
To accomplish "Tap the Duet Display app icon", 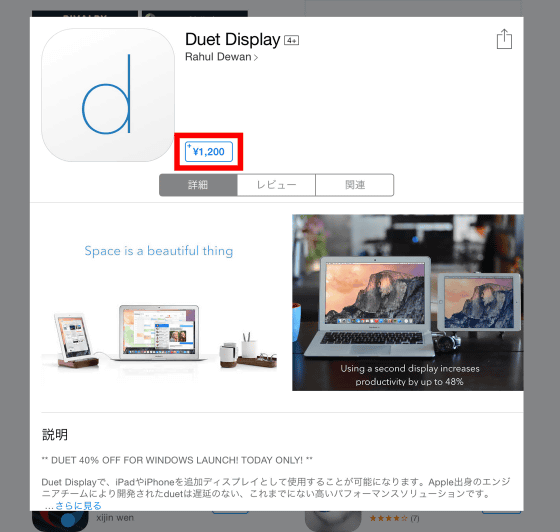I will (108, 95).
